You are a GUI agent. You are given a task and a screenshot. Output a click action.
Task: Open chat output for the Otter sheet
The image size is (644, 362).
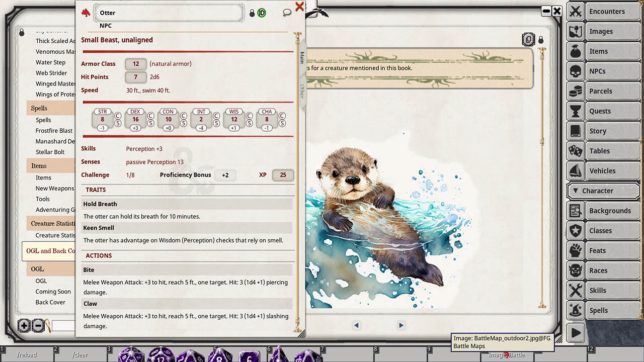click(287, 11)
